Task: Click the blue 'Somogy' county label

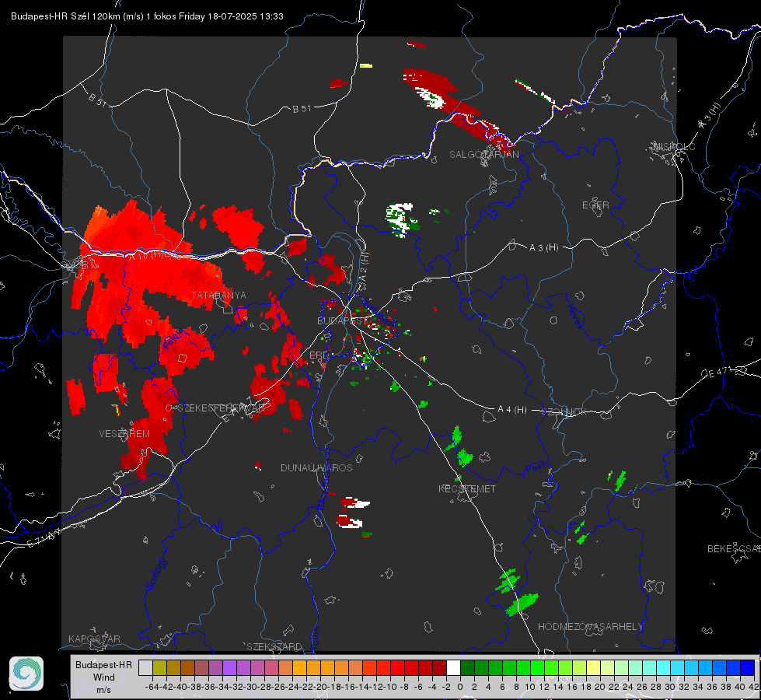Action: 155,574
